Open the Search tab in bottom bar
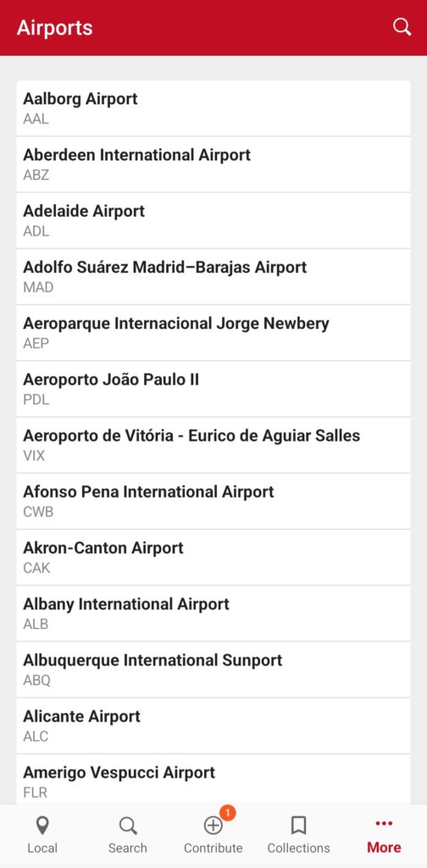This screenshot has height=868, width=427. pos(128,835)
